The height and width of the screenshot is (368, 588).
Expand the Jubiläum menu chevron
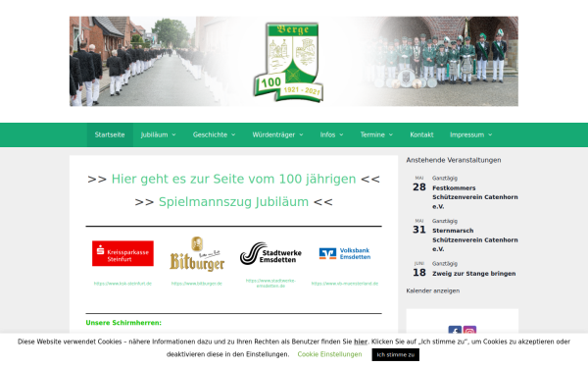tap(174, 134)
